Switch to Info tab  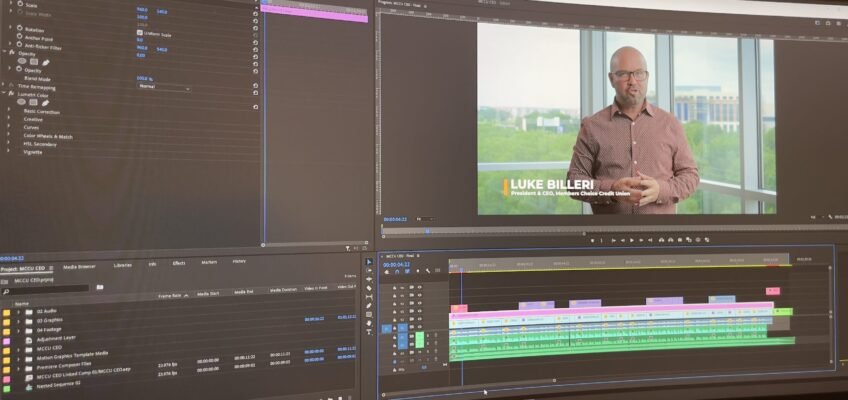(x=153, y=264)
